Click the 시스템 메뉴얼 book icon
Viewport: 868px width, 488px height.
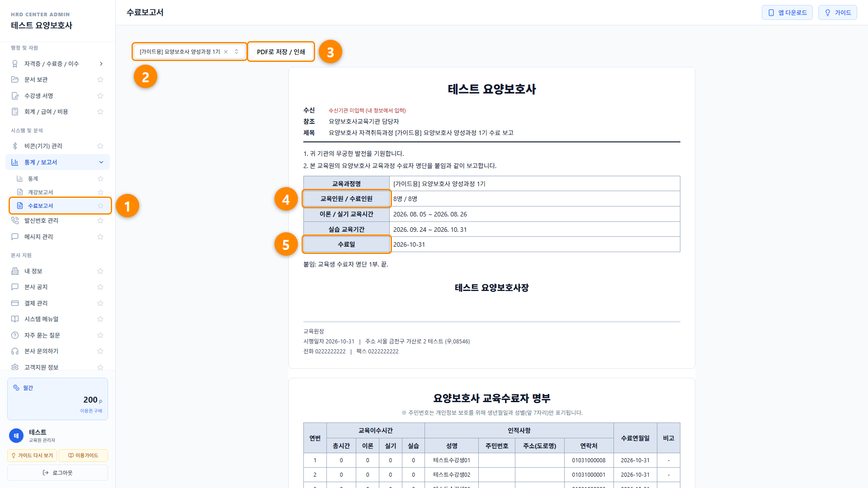15,319
